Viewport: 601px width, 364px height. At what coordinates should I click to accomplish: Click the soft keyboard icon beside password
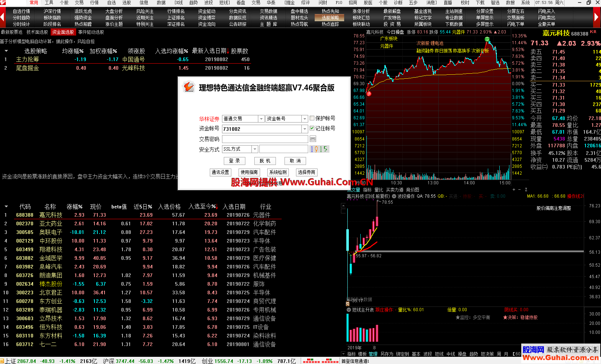(313, 139)
